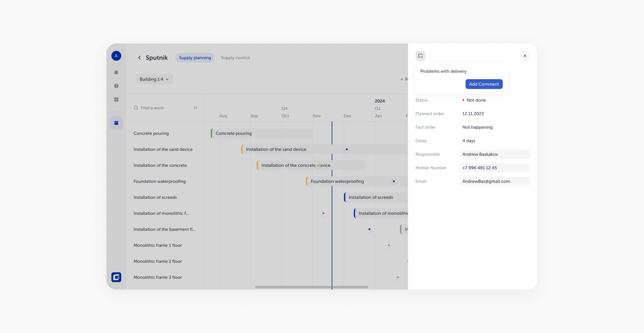Select the Supply planning tab

[x=195, y=58]
